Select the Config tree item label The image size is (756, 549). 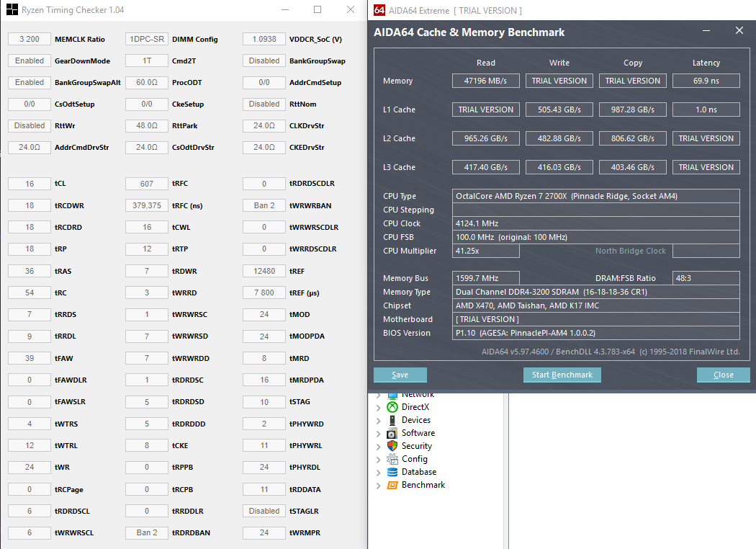click(414, 459)
